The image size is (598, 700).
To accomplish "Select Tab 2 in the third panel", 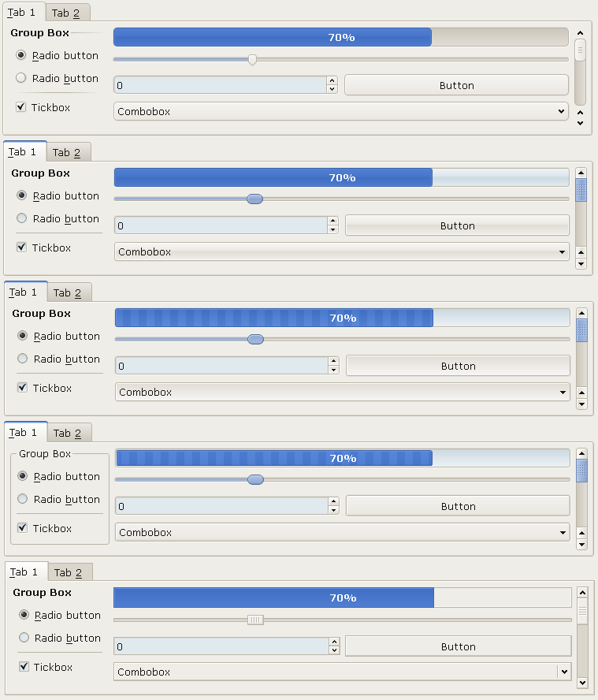I will pyautogui.click(x=69, y=293).
